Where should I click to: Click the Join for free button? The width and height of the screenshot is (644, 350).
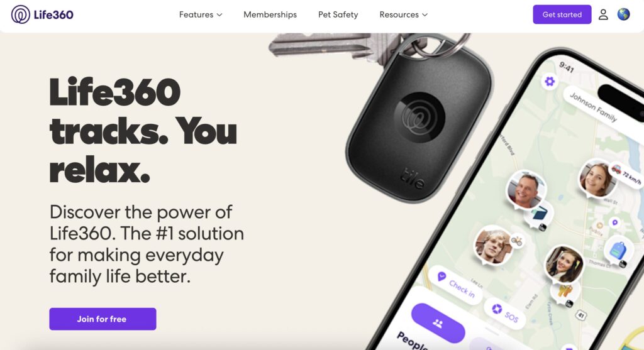103,319
